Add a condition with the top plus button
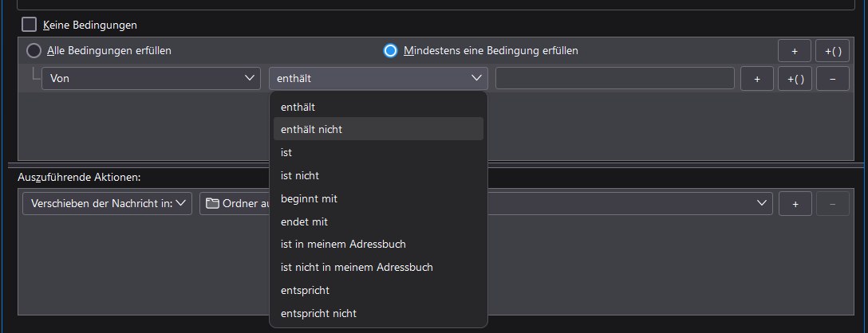The width and height of the screenshot is (868, 333). (795, 51)
